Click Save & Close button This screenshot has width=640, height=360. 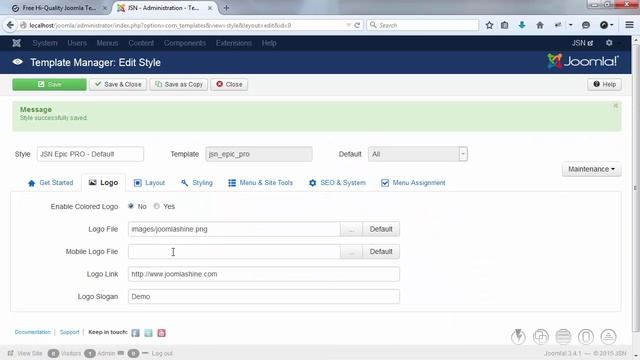(x=118, y=84)
